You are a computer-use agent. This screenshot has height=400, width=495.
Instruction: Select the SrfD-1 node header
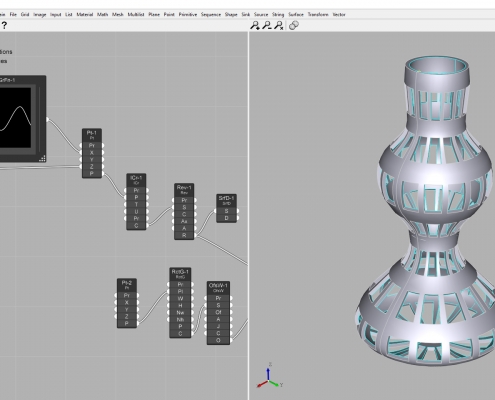point(226,200)
